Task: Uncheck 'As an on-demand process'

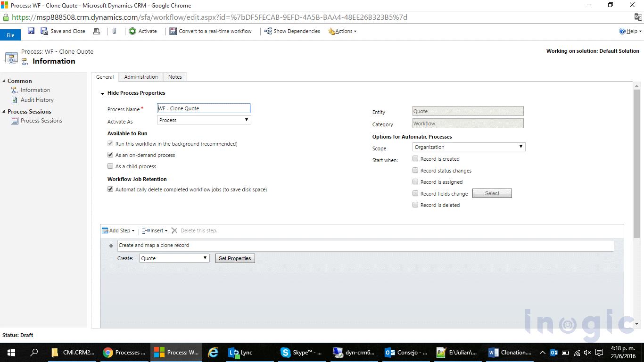Action: (110, 155)
